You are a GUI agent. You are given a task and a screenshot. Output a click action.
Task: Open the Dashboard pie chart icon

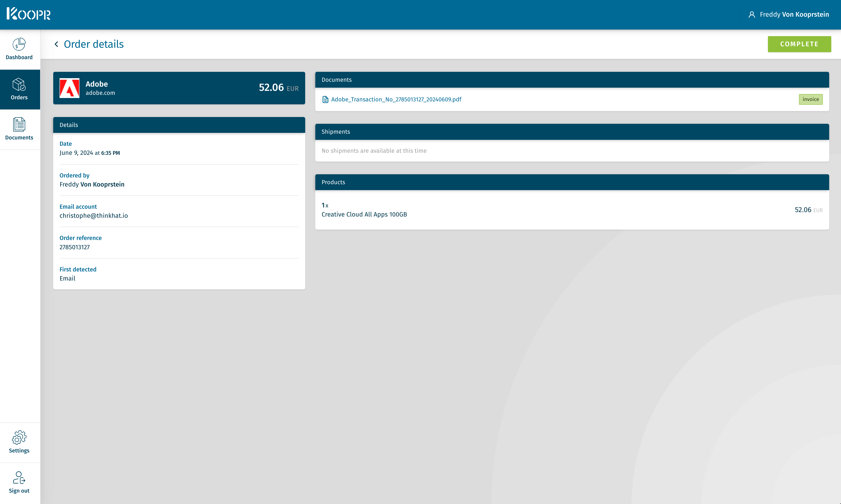(x=19, y=45)
